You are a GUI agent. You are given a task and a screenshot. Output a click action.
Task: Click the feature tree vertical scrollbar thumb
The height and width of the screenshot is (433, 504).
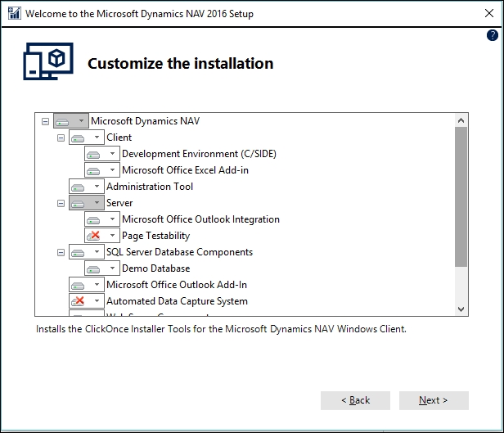click(461, 196)
